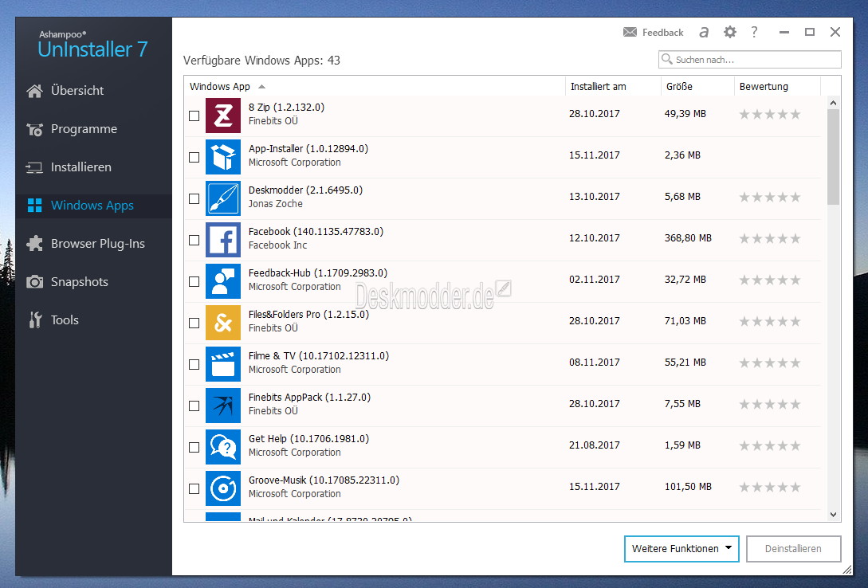The image size is (868, 588).
Task: Open the Ashampoo account 'a' icon
Action: click(x=704, y=32)
